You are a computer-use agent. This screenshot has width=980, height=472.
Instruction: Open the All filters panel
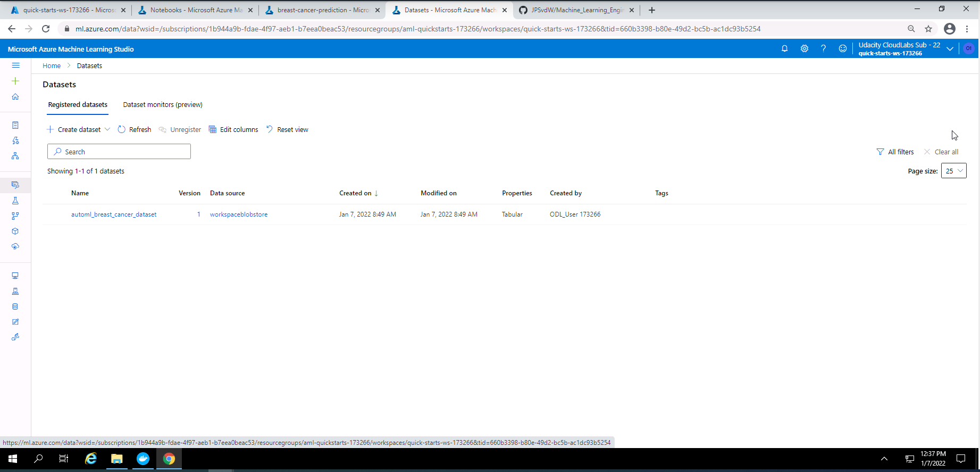895,152
